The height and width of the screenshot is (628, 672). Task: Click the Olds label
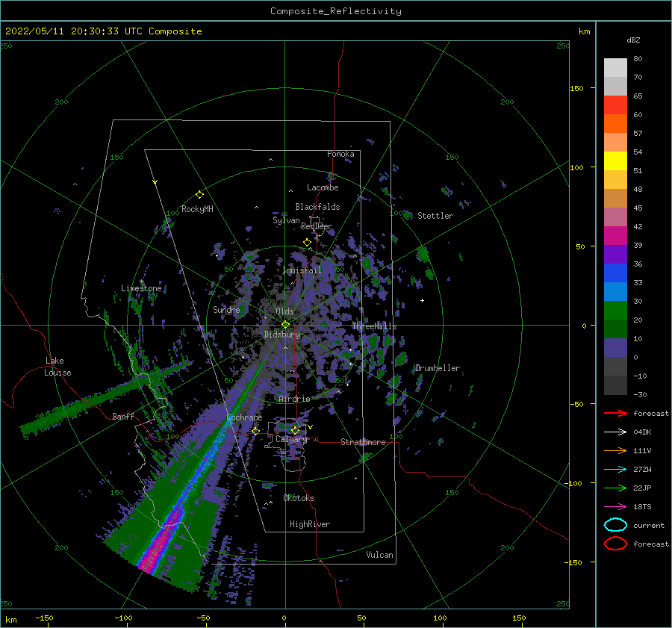284,311
